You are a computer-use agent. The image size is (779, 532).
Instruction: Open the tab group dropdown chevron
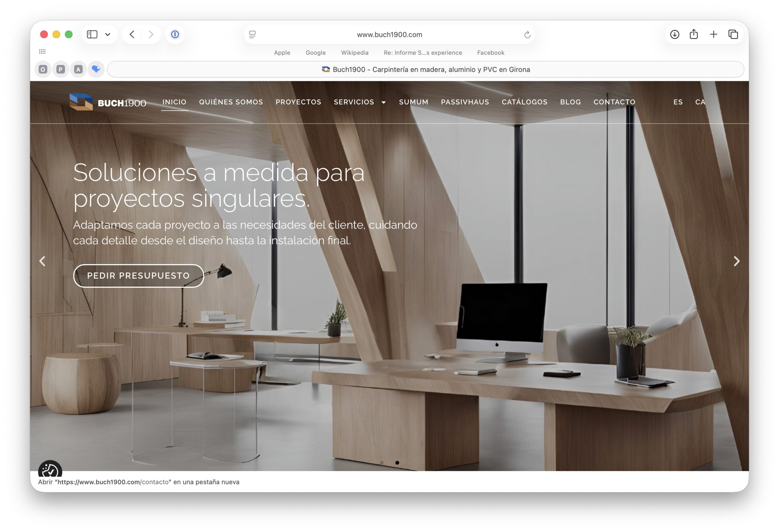point(108,34)
